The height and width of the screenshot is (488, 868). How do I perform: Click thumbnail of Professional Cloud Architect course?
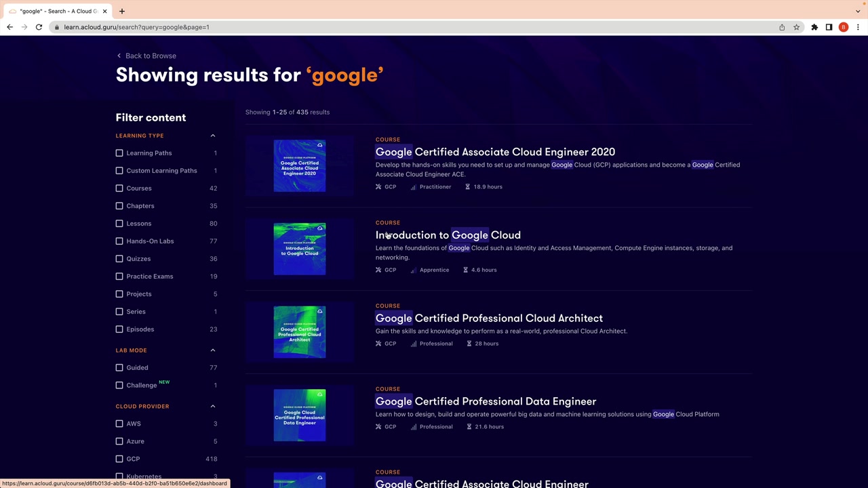300,332
